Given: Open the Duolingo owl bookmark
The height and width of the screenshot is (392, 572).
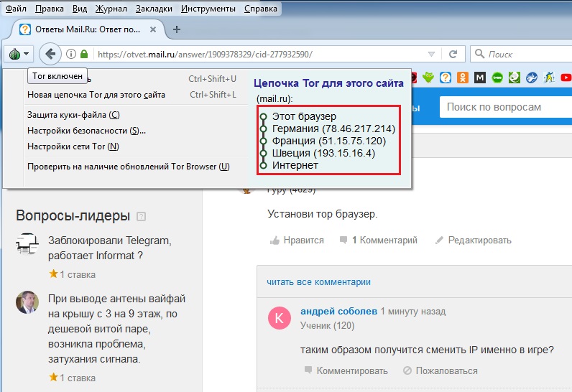Looking at the screenshot, I should point(428,78).
